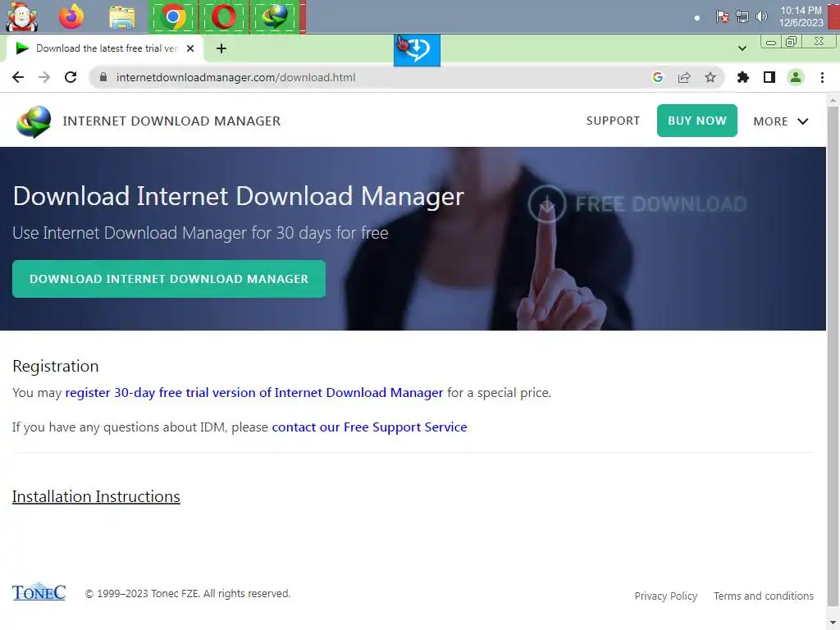Click the flag notification tray icon
The height and width of the screenshot is (630, 840).
pos(723,16)
